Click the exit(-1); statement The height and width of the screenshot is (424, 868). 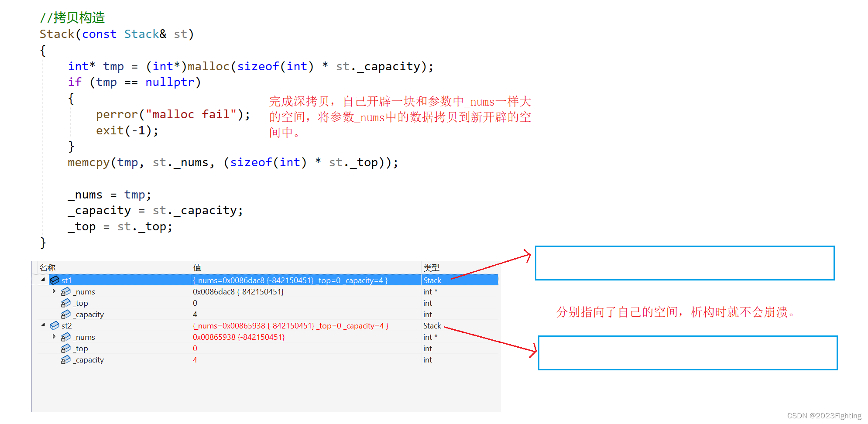(127, 130)
